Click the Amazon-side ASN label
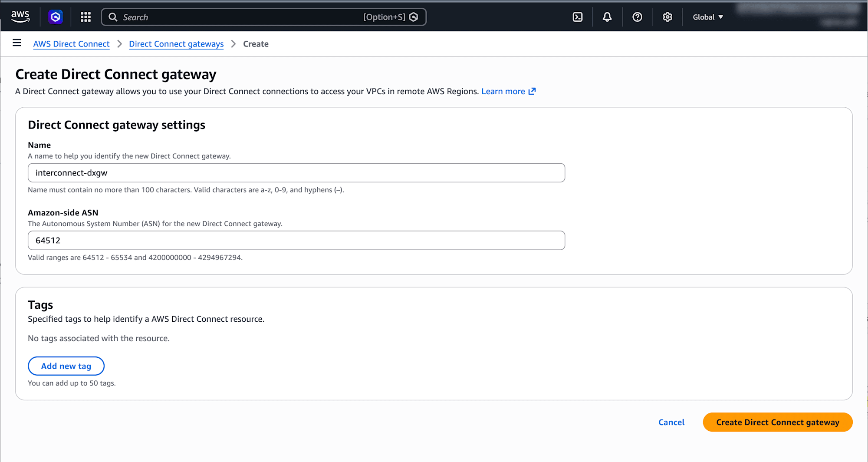The width and height of the screenshot is (868, 462). click(x=63, y=213)
